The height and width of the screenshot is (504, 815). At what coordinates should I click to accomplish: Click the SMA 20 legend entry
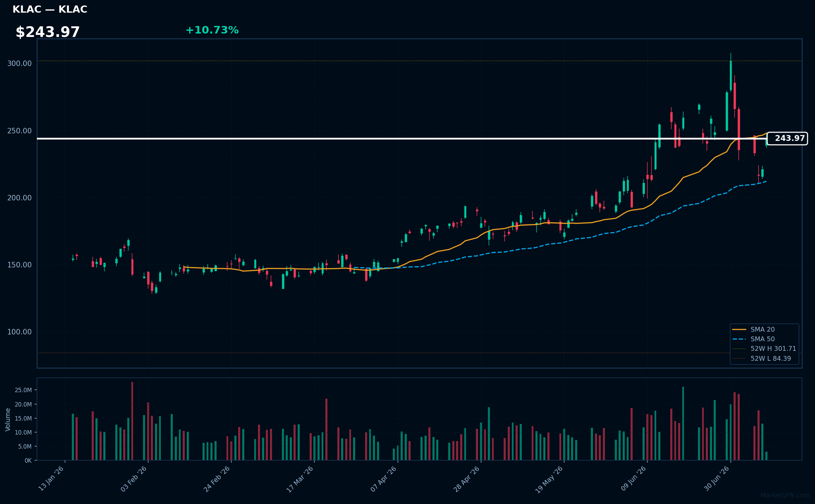click(762, 329)
